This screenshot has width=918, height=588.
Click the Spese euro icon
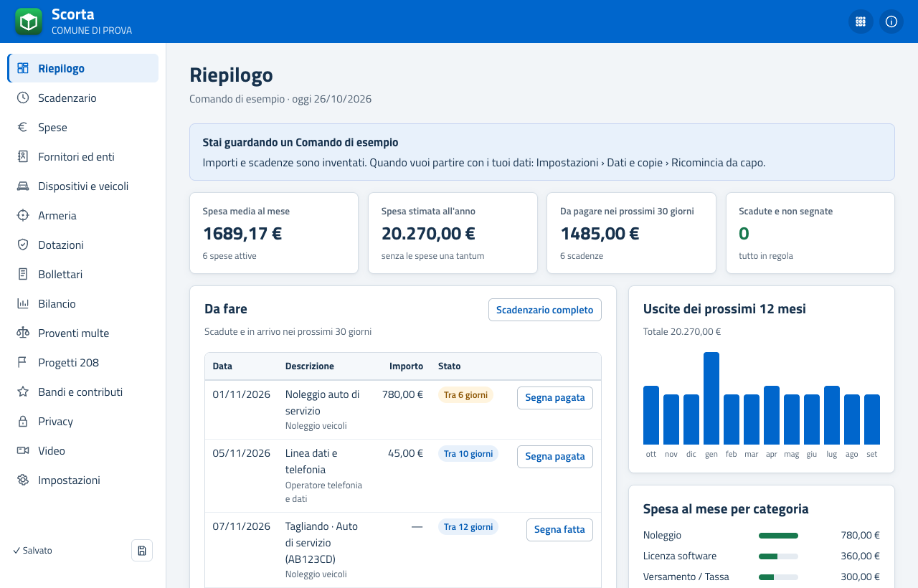(x=23, y=127)
